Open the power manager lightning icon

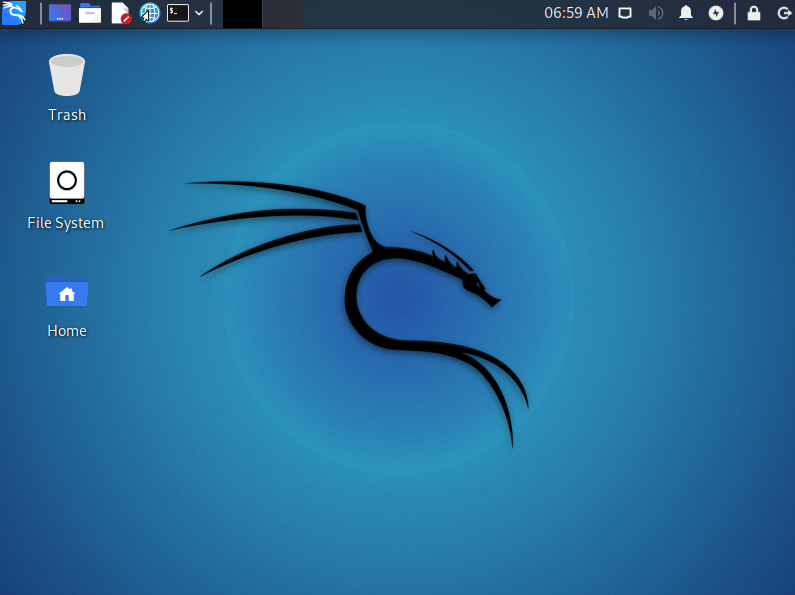[716, 13]
